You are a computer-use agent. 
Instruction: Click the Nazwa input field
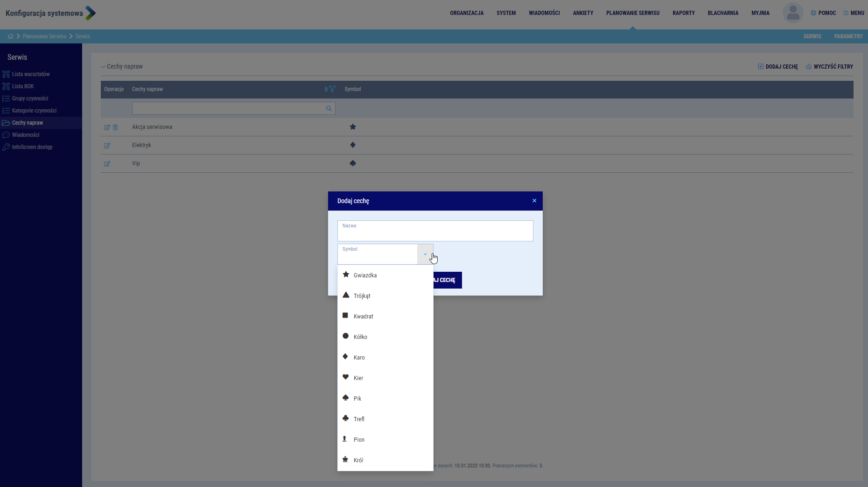click(x=435, y=232)
